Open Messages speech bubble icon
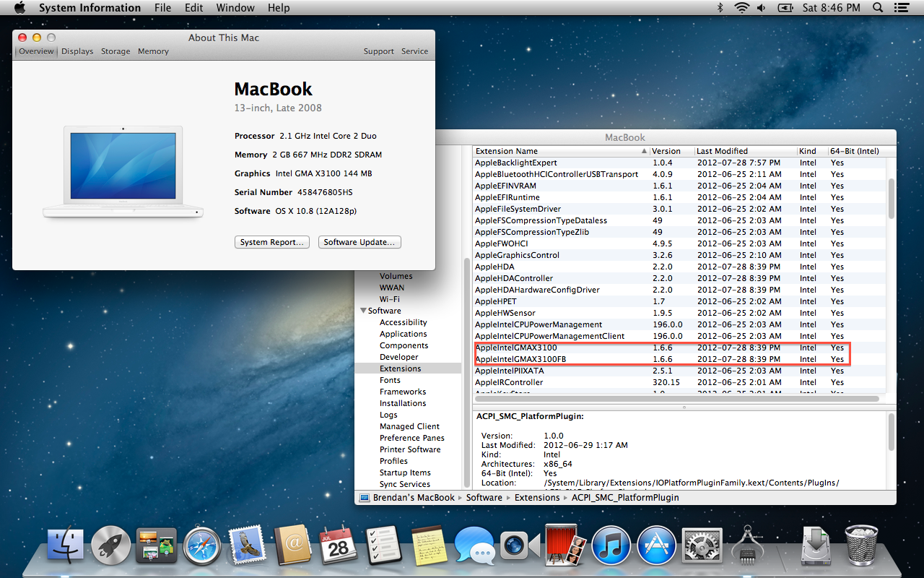 click(474, 545)
